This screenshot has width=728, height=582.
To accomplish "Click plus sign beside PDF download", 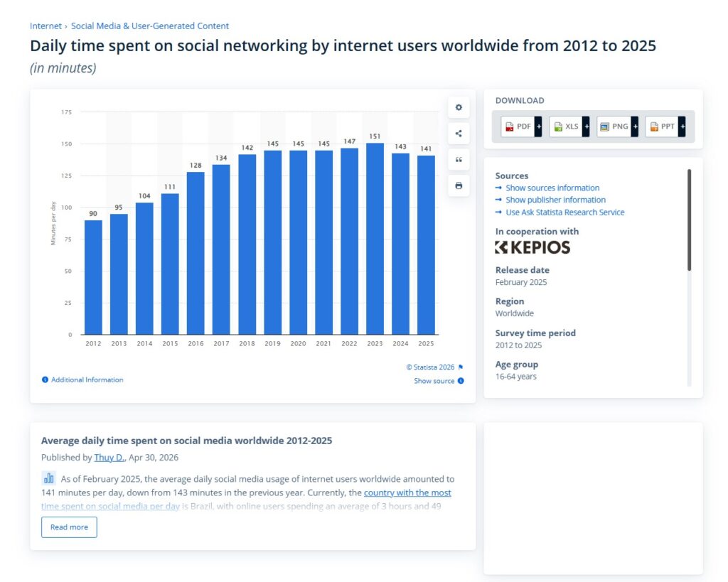I will pos(538,126).
